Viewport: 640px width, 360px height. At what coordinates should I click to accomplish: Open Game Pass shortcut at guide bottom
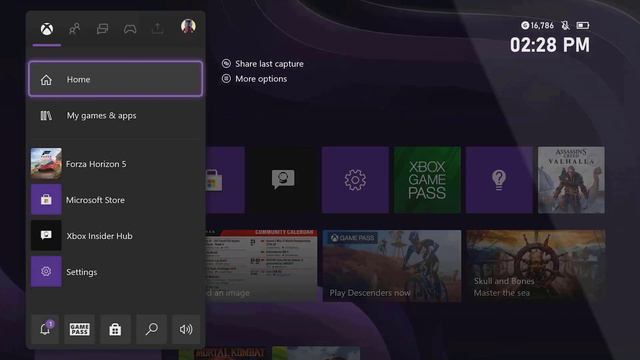pyautogui.click(x=80, y=329)
